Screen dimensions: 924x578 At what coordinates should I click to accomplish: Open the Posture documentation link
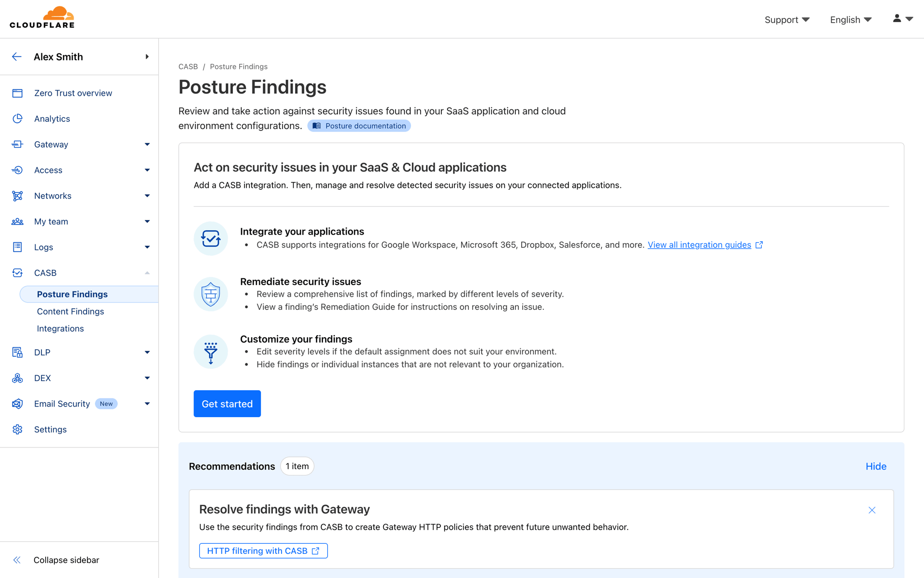pyautogui.click(x=359, y=126)
